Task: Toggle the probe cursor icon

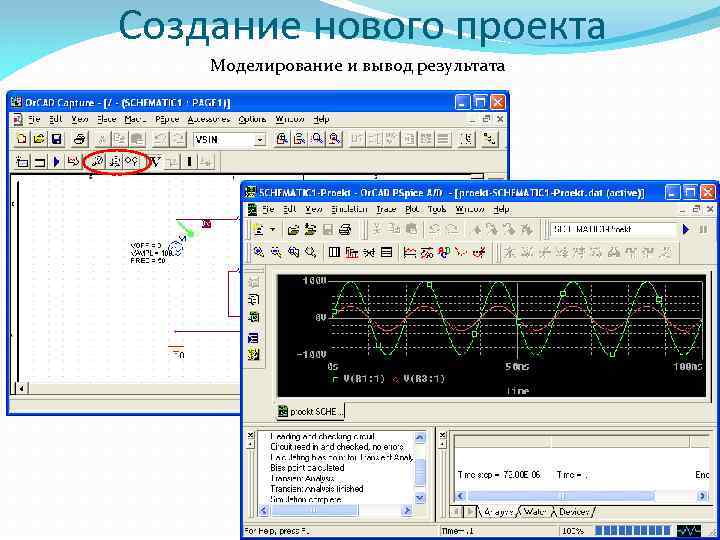Action: tap(480, 252)
